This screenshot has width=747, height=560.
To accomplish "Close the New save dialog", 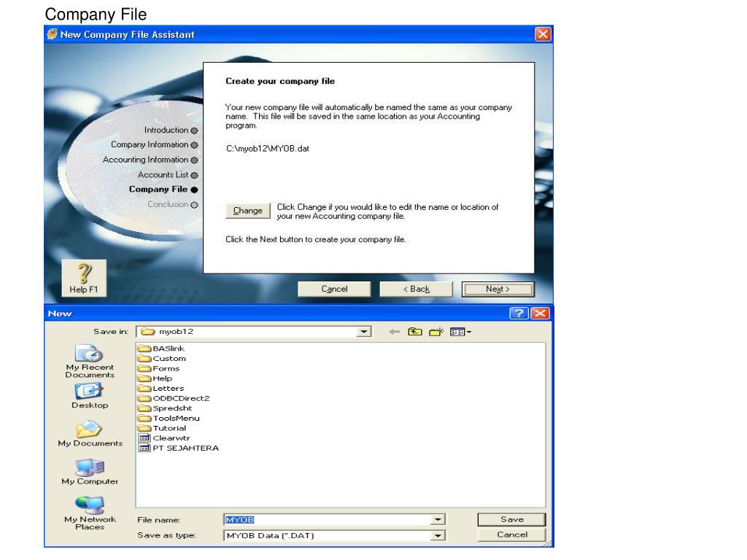I will pyautogui.click(x=541, y=314).
